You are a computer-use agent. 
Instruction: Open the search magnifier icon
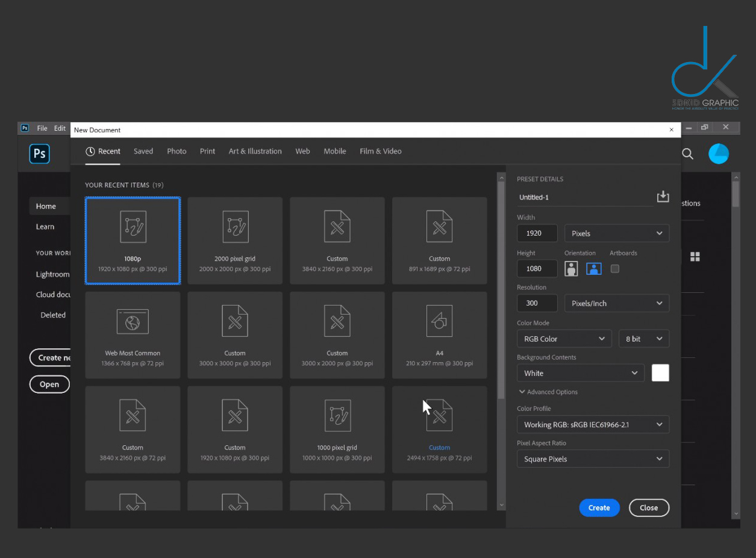(x=687, y=154)
